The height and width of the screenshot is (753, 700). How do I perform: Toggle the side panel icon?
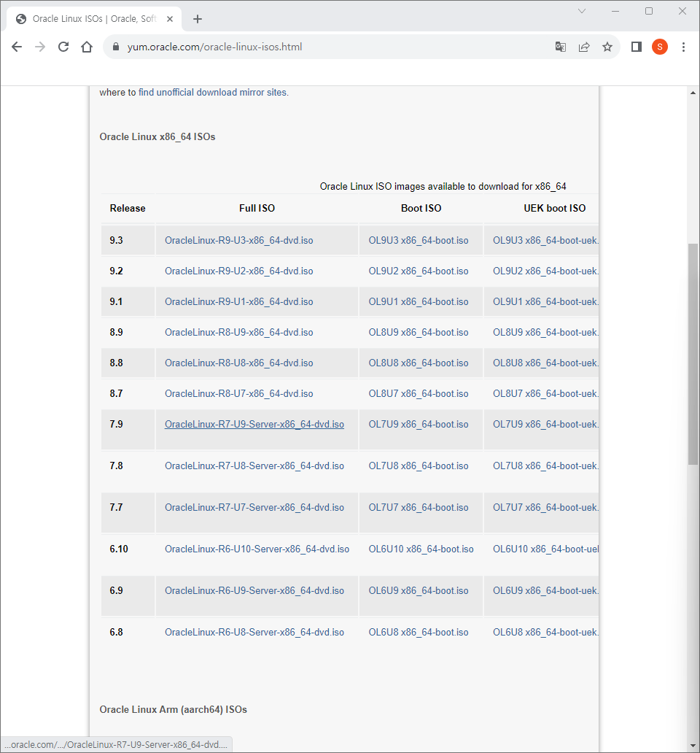click(637, 47)
